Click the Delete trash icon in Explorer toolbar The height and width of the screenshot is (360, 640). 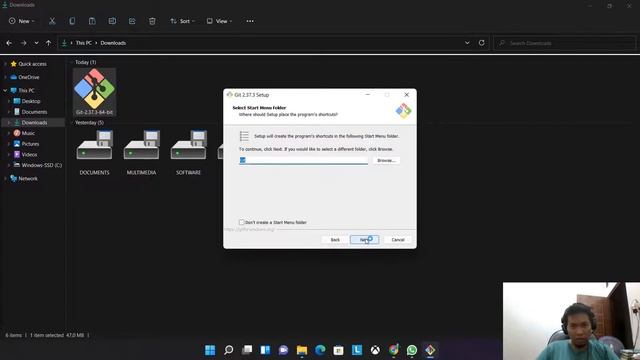pyautogui.click(x=152, y=21)
